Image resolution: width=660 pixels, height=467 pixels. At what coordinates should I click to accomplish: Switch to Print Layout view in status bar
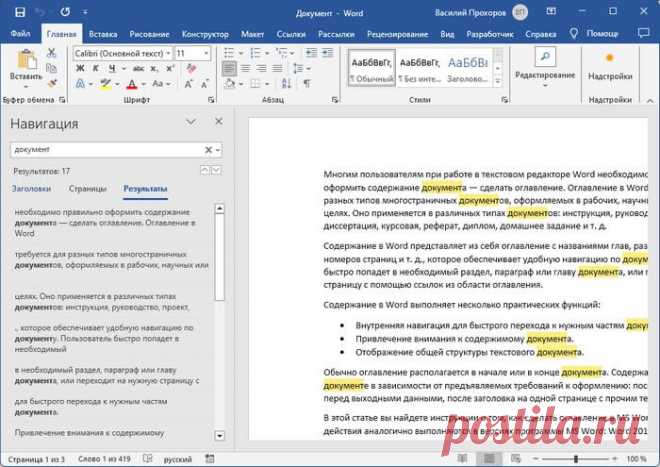pos(489,458)
